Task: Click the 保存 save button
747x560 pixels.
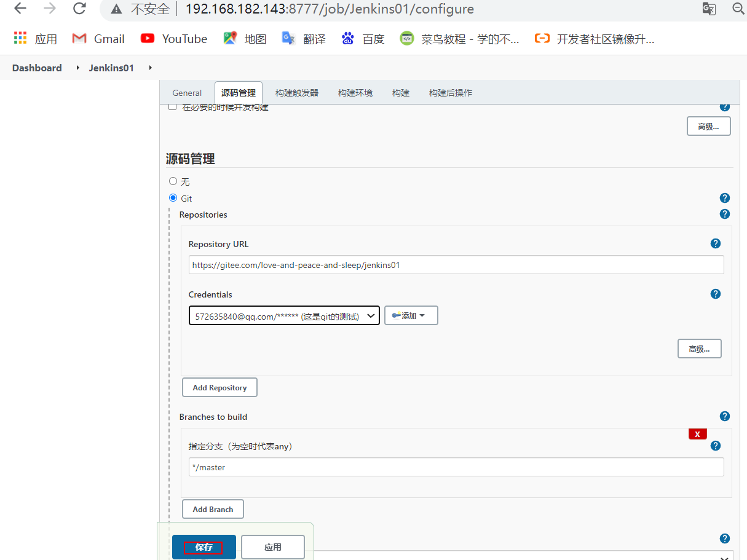Action: [204, 546]
